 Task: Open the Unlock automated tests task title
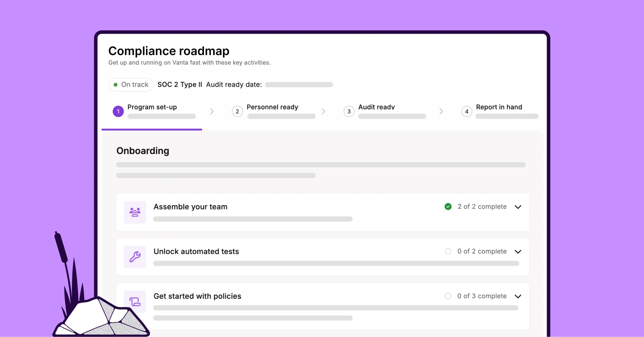[x=196, y=251]
